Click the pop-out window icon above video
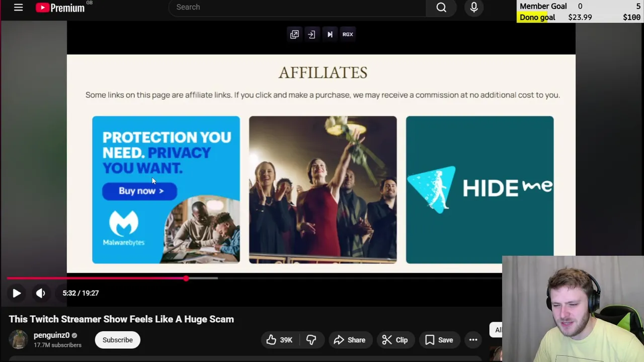644x362 pixels. click(294, 34)
